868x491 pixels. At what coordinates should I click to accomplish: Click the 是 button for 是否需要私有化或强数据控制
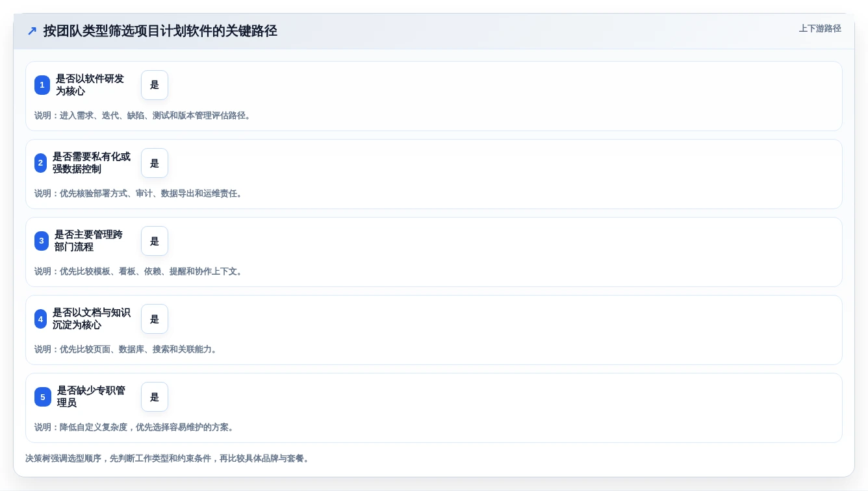(155, 163)
